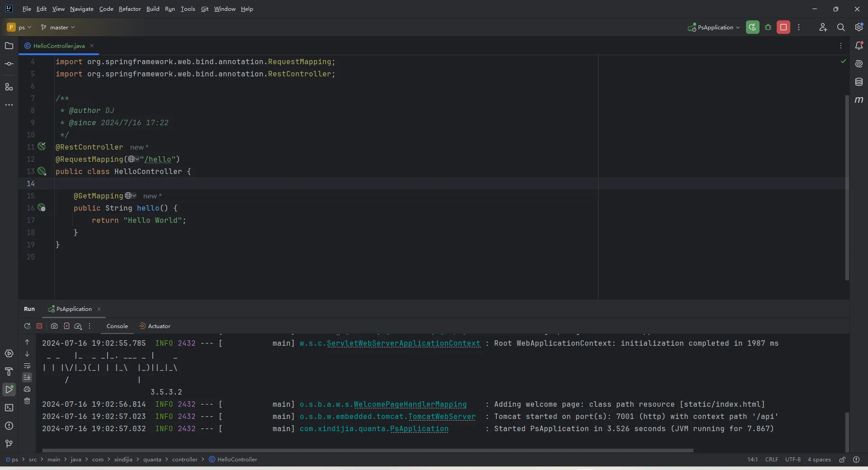The height and width of the screenshot is (470, 868).
Task: Select the Run tool window icon in sidebar
Action: pyautogui.click(x=9, y=389)
